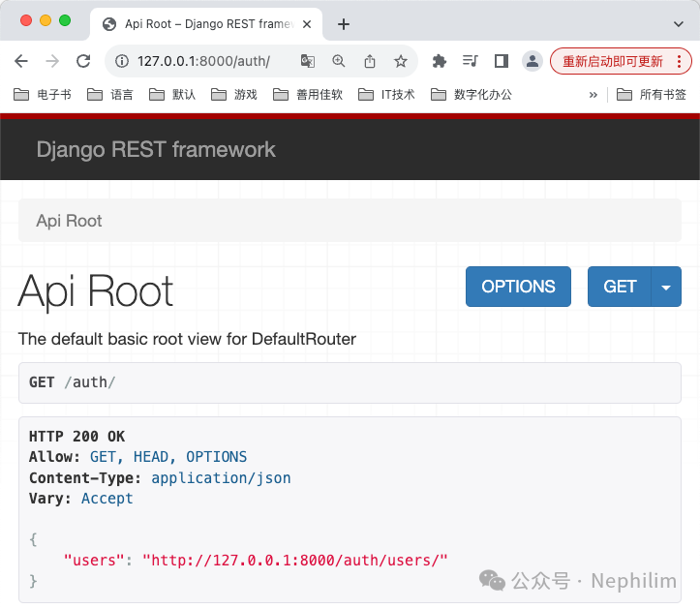This screenshot has width=700, height=609.
Task: Go forward to the next page
Action: click(x=52, y=61)
